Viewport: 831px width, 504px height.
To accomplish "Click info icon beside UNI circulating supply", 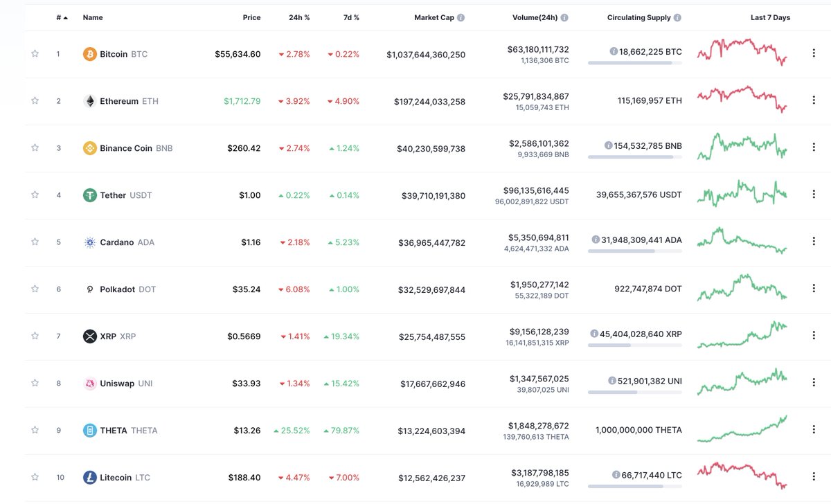I will (x=612, y=381).
